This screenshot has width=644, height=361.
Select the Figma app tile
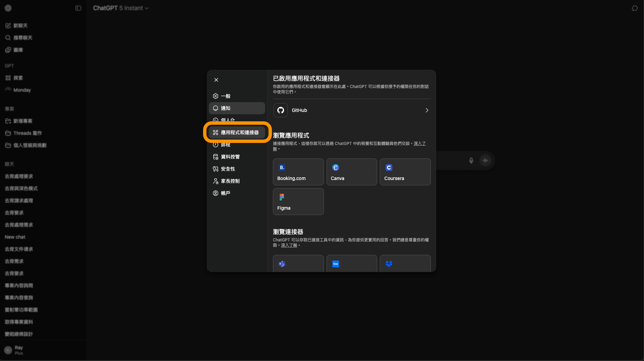click(298, 202)
